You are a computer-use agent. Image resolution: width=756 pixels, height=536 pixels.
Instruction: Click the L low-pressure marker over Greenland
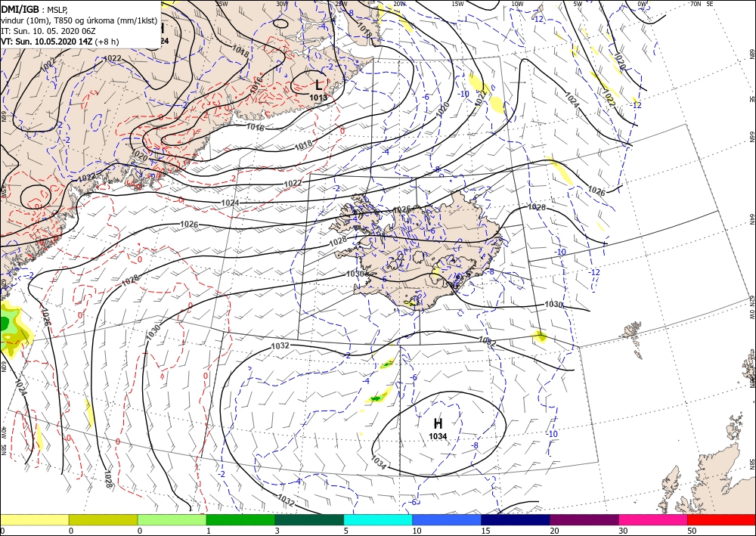pyautogui.click(x=319, y=85)
